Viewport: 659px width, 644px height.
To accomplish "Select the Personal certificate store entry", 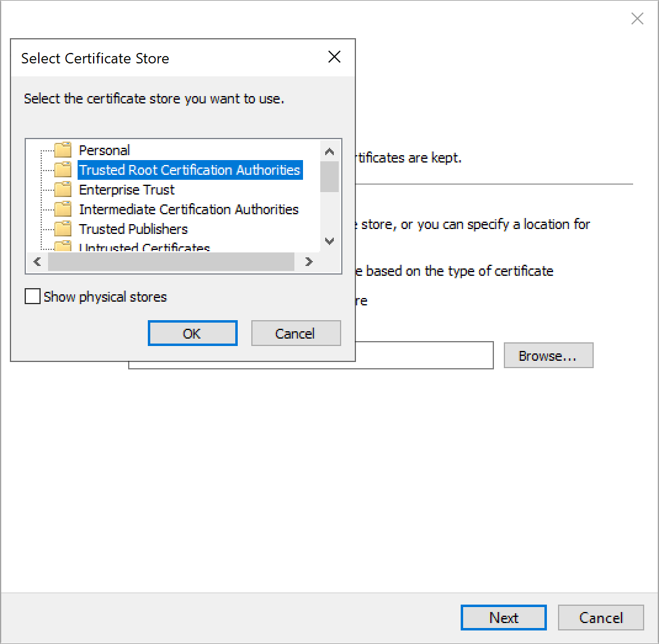I will pos(104,150).
